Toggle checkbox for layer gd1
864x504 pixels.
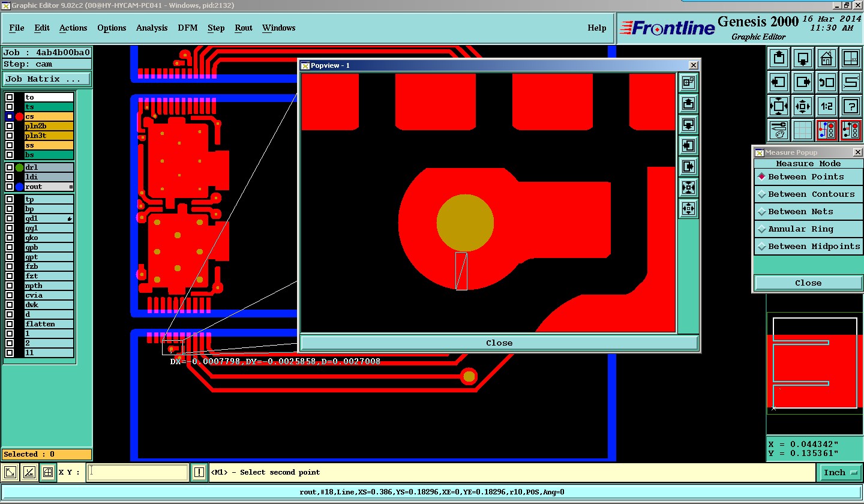[x=10, y=218]
